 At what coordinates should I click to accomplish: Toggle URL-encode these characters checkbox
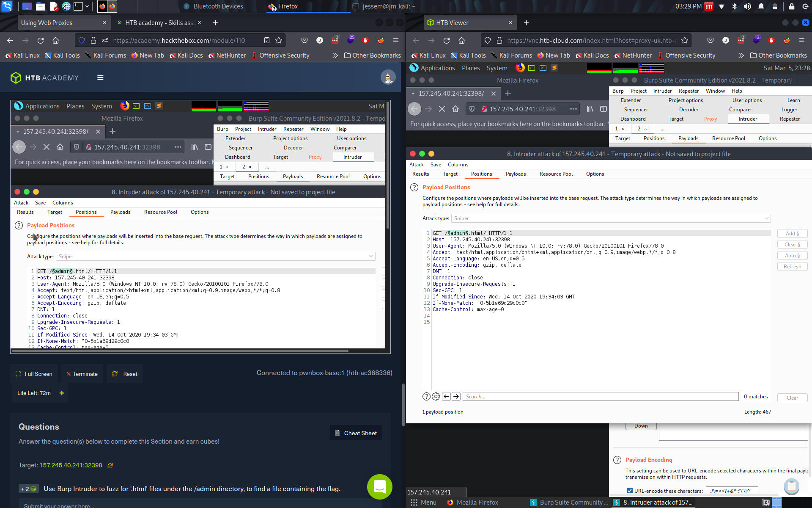(x=630, y=491)
